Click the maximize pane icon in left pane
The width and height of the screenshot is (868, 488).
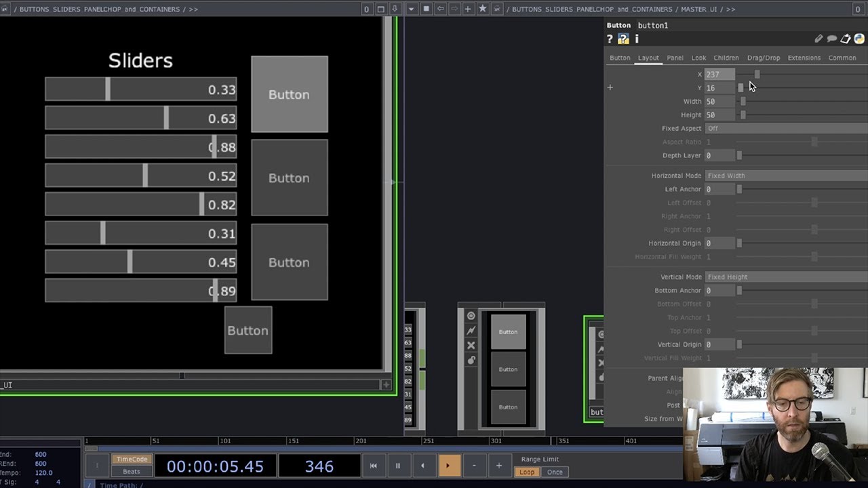point(380,9)
